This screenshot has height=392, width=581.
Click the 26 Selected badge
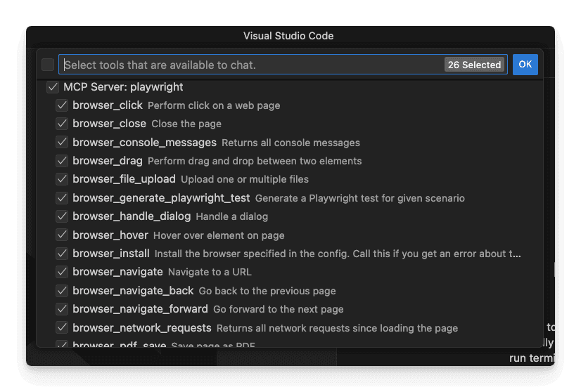pyautogui.click(x=474, y=65)
